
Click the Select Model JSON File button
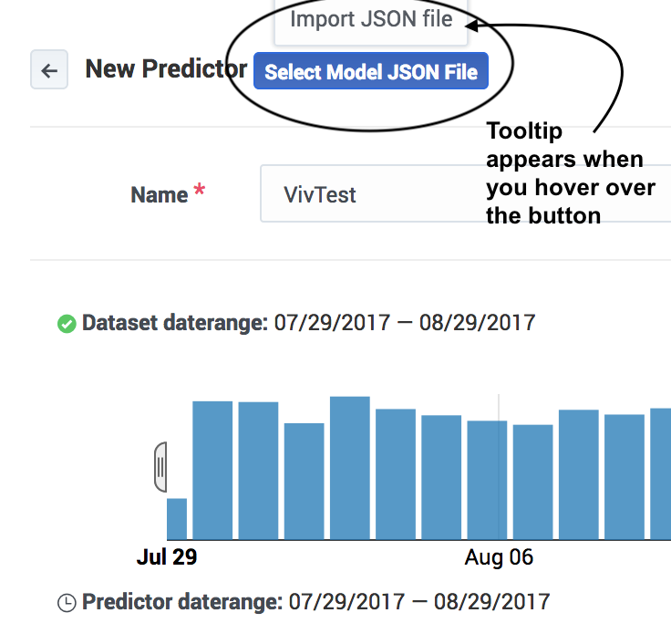371,72
